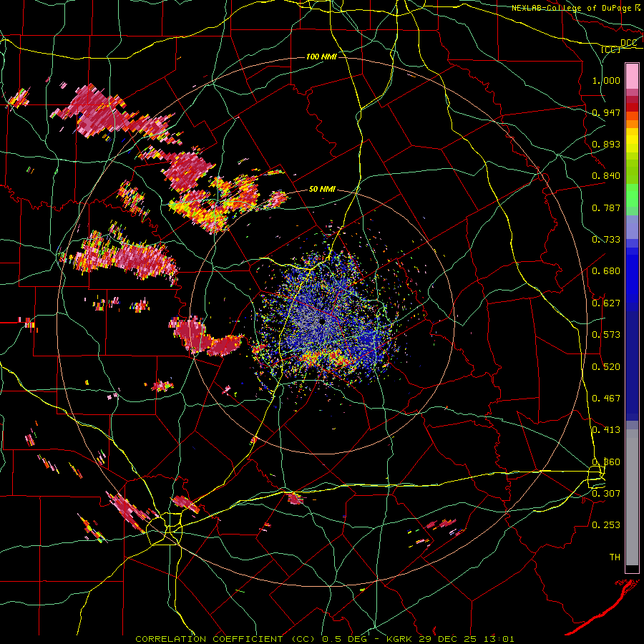Select the [CC] label above the color bar
644x644 pixels.
coord(610,49)
